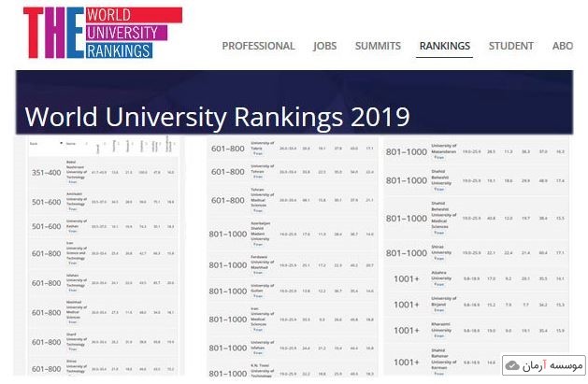Open Mashhad University of Medical Sciences link

tap(77, 309)
